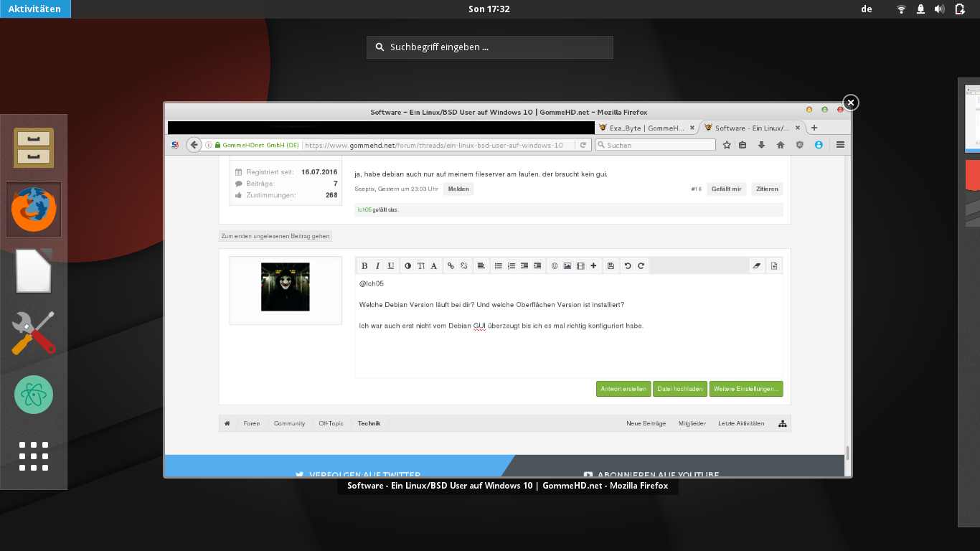
Task: Click the GNOME Suchbegriff eingeben search box
Action: pos(490,47)
